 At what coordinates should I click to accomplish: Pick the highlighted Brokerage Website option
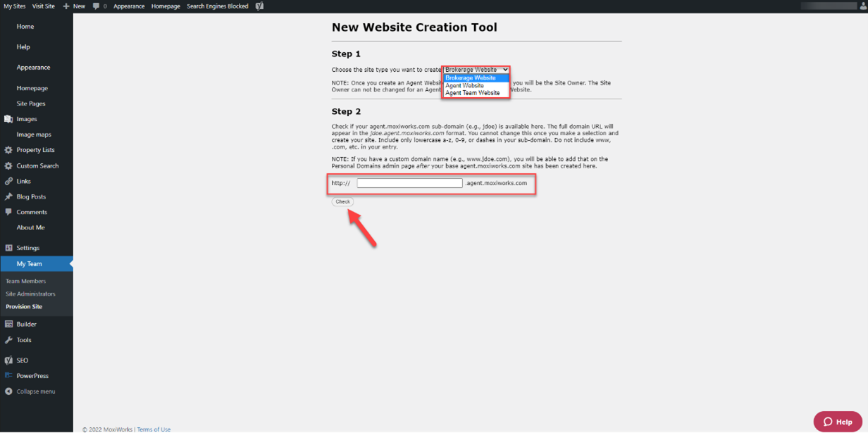(x=470, y=78)
